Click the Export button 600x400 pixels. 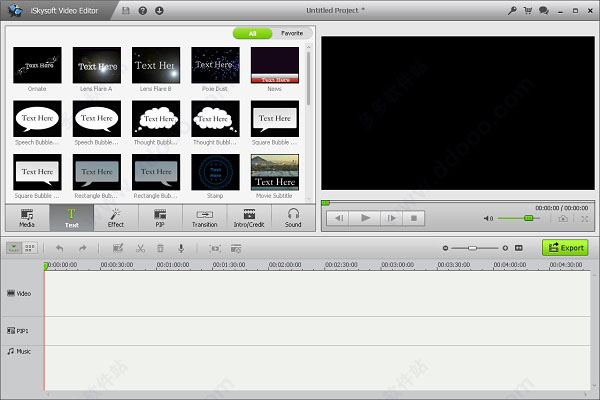(565, 248)
